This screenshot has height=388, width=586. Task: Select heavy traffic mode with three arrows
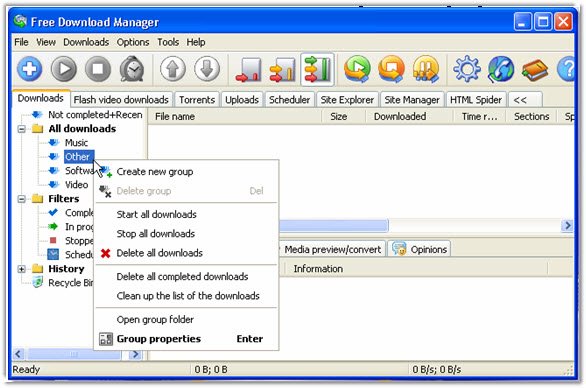[x=317, y=70]
